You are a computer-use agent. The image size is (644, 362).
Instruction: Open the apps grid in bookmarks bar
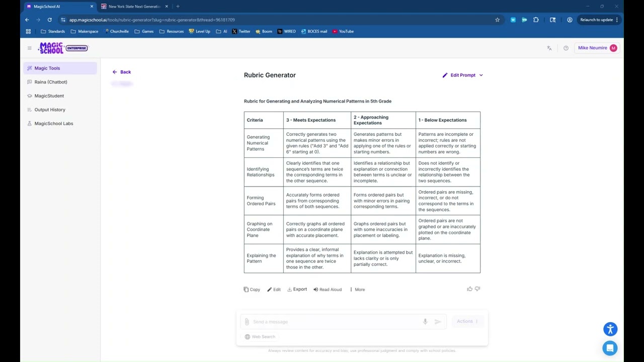tap(28, 31)
